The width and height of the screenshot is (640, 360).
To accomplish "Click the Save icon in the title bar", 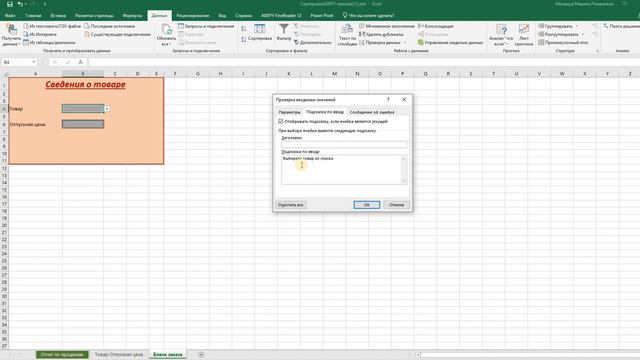I will 10,4.
